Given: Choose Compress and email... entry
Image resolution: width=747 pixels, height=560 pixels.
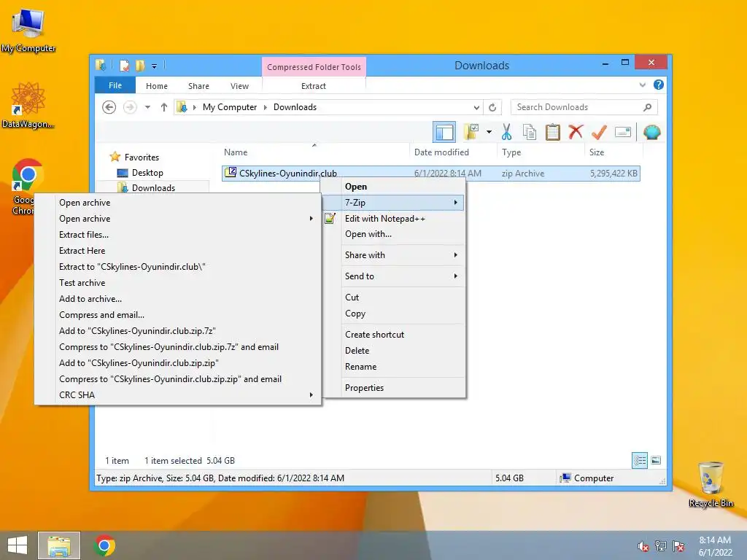Looking at the screenshot, I should point(178,315).
